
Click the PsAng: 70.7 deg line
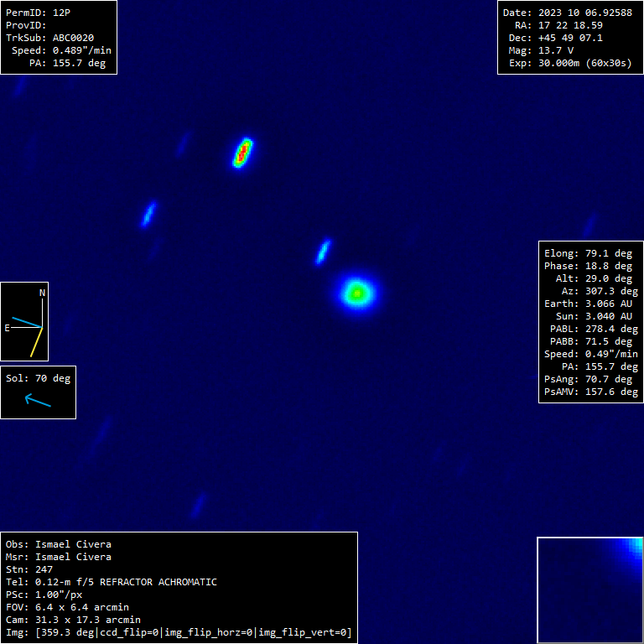point(588,379)
